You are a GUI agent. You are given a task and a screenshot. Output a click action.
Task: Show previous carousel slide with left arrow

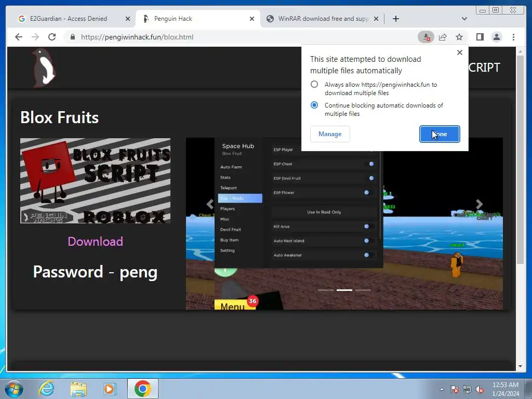tap(210, 204)
